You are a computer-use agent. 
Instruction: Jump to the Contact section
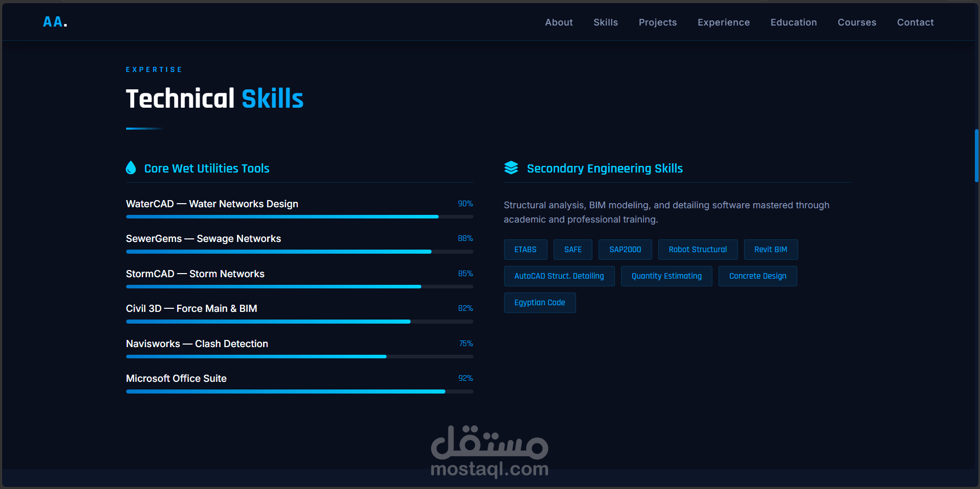[x=915, y=22]
